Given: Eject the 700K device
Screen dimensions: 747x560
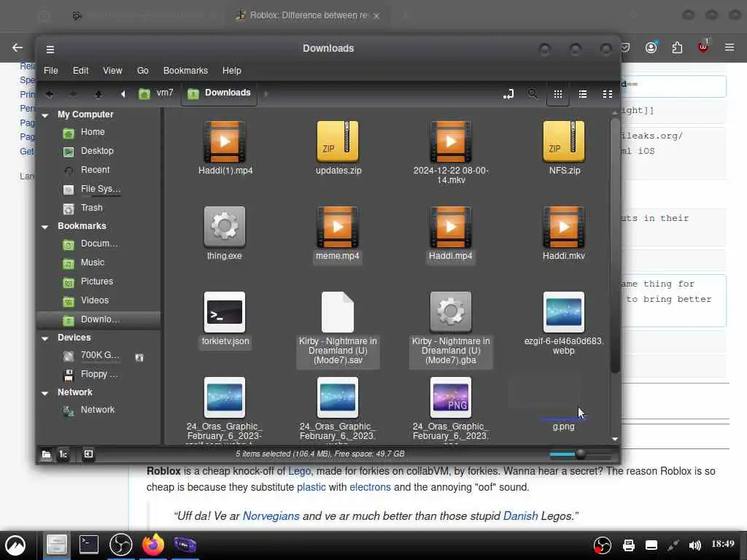Looking at the screenshot, I should (x=139, y=357).
